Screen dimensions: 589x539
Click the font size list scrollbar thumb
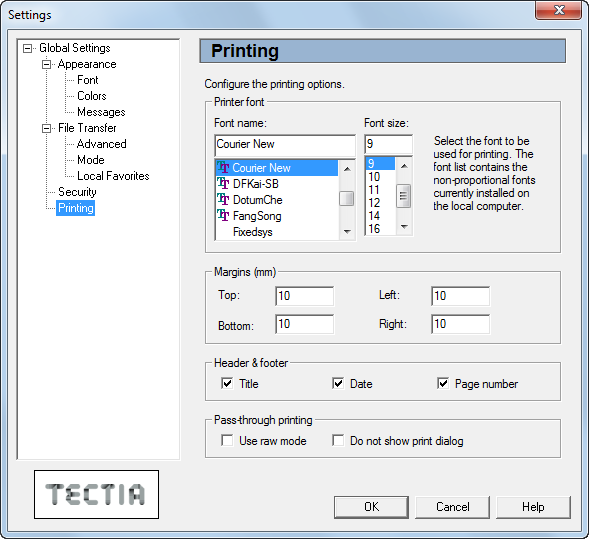pos(404,196)
